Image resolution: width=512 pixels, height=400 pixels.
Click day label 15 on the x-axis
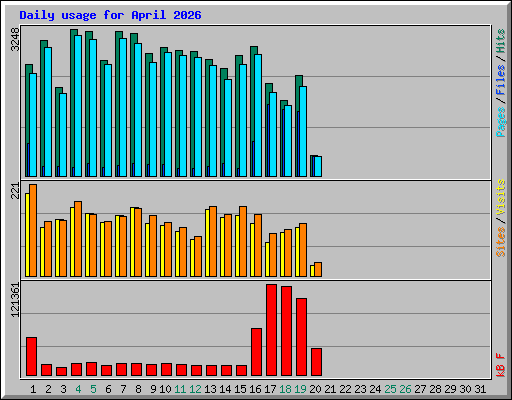pyautogui.click(x=240, y=389)
